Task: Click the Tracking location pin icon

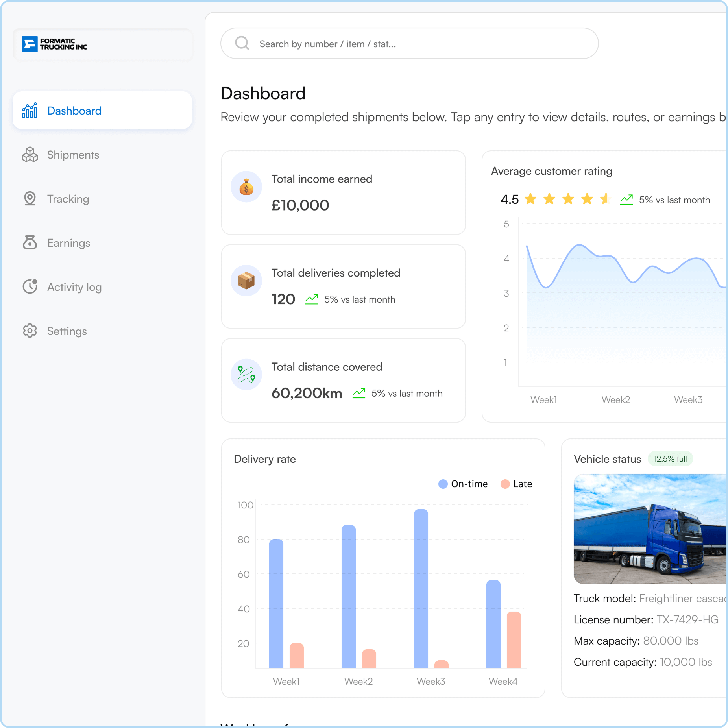Action: [x=30, y=199]
